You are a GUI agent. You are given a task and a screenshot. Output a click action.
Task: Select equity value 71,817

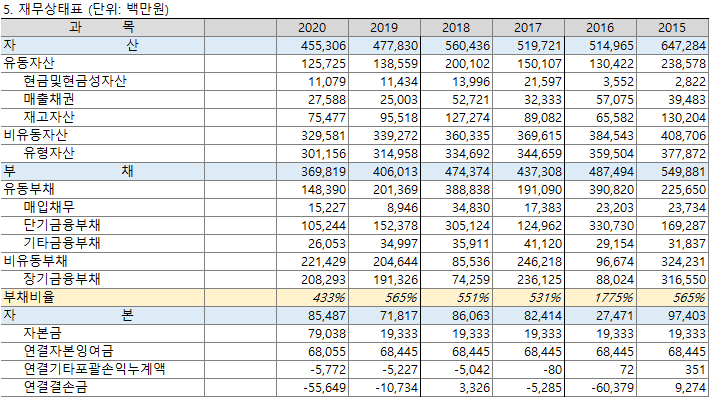pos(399,316)
